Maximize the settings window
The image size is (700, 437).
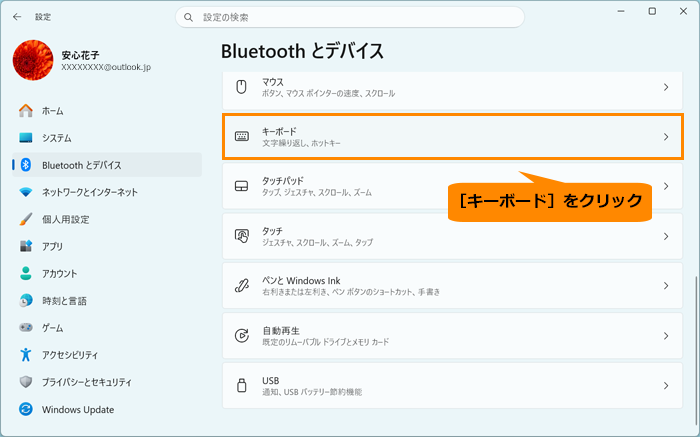click(x=652, y=12)
